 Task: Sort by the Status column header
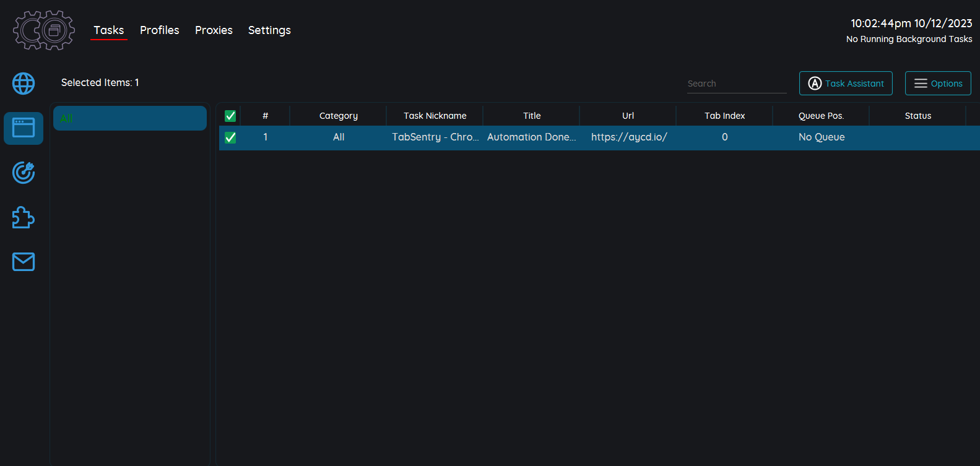point(918,116)
